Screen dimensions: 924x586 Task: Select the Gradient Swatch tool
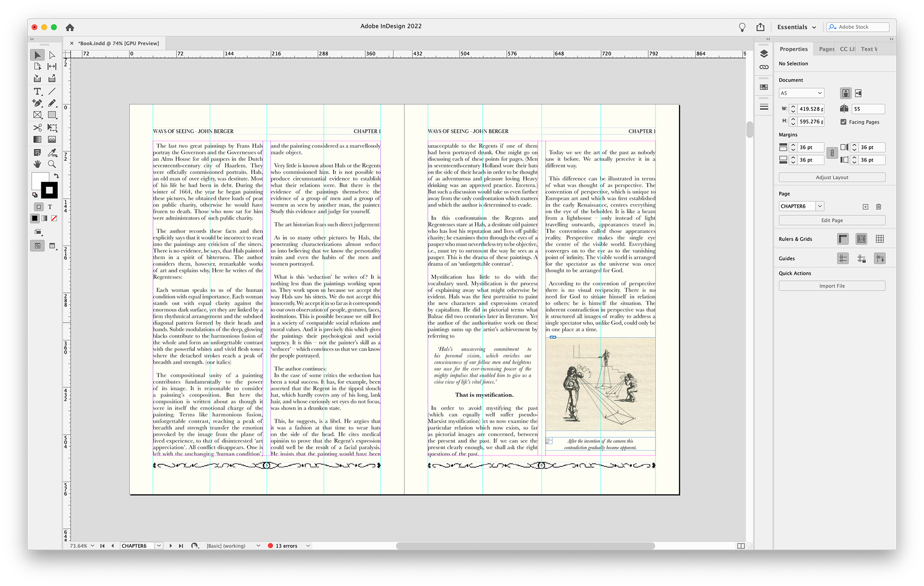38,140
